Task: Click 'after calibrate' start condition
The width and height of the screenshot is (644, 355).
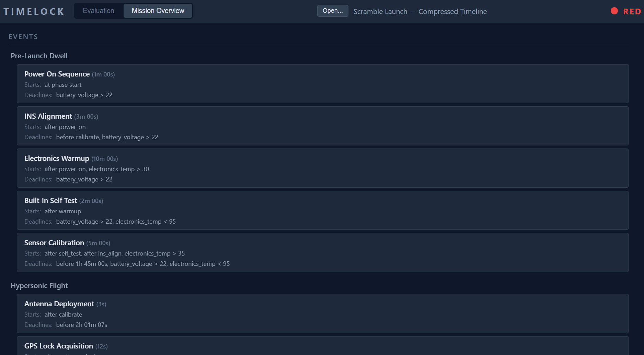Action: pyautogui.click(x=64, y=315)
